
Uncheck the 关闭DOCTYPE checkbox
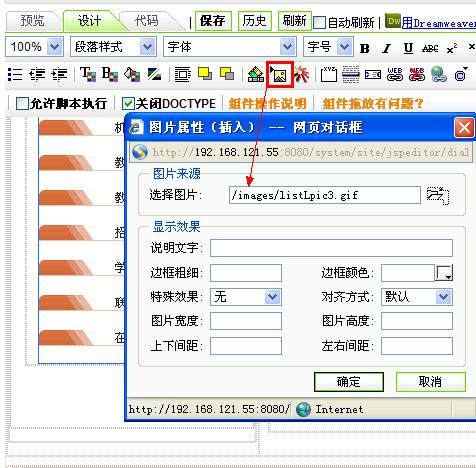pos(128,104)
